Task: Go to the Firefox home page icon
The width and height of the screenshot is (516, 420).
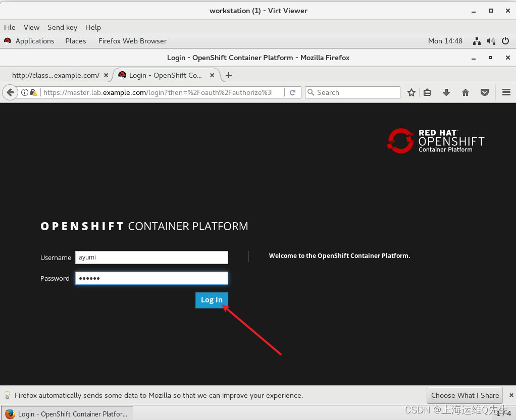Action: (466, 92)
